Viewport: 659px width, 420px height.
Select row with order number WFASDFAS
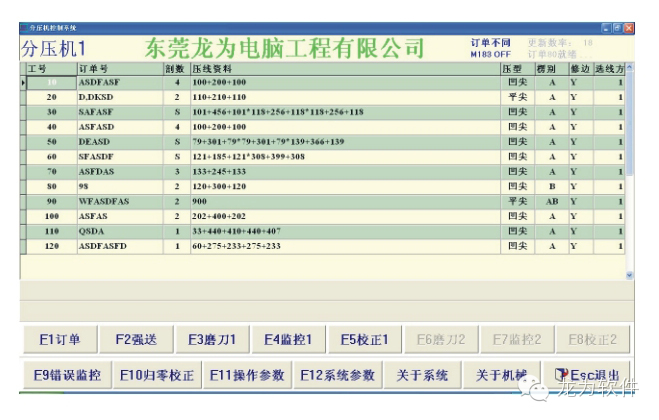pos(118,201)
